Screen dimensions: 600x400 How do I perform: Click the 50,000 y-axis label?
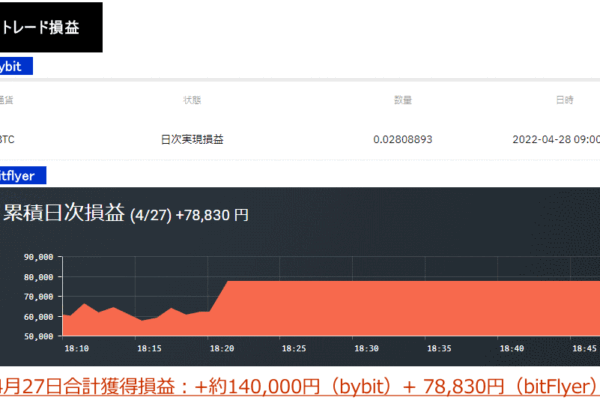click(x=36, y=336)
